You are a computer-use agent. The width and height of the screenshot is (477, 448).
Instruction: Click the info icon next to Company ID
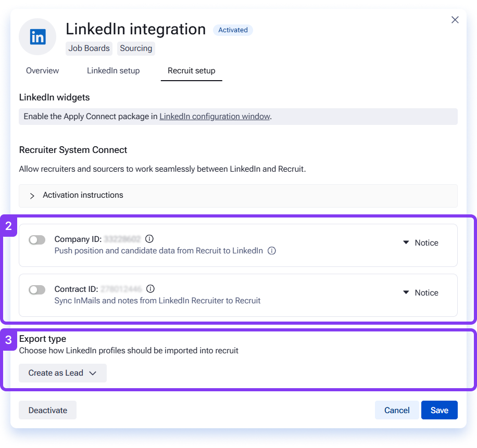149,239
